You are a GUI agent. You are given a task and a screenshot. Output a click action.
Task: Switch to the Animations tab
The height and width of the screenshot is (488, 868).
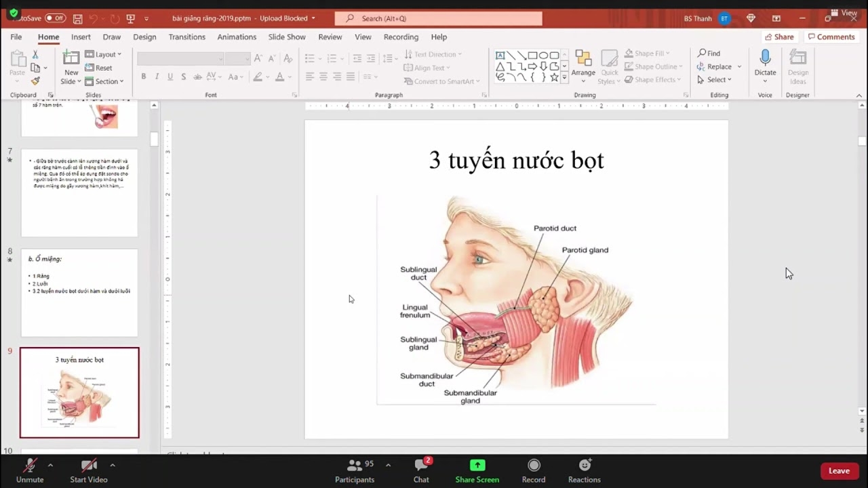coord(237,37)
